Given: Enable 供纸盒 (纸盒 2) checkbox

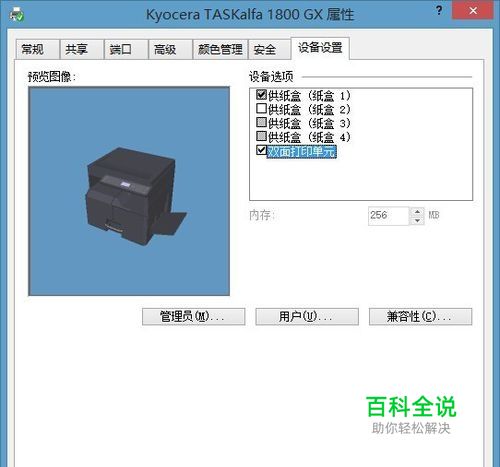Looking at the screenshot, I should point(261,109).
